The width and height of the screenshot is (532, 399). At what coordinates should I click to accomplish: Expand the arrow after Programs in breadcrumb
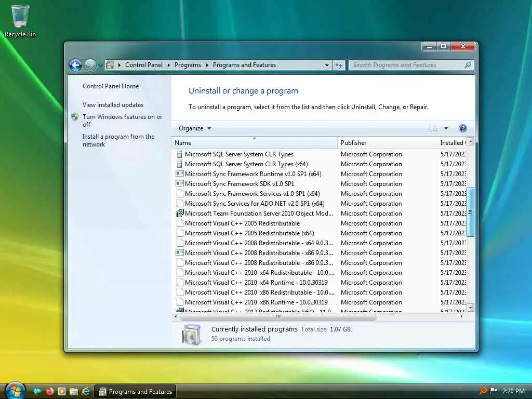click(x=207, y=65)
